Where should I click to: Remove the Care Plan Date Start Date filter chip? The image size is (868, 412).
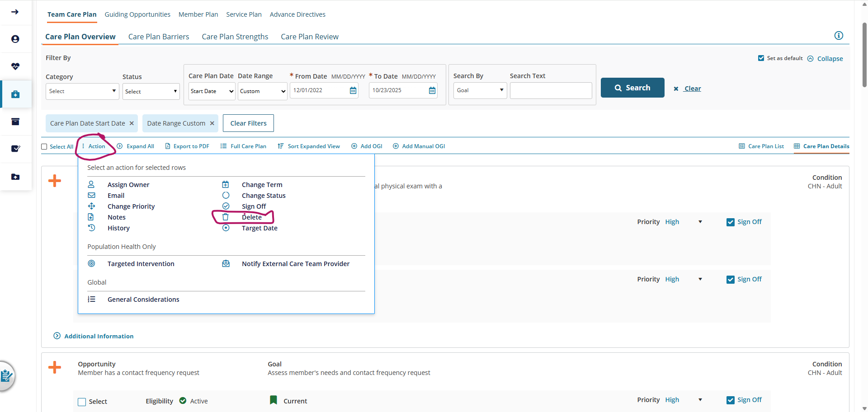pos(132,123)
